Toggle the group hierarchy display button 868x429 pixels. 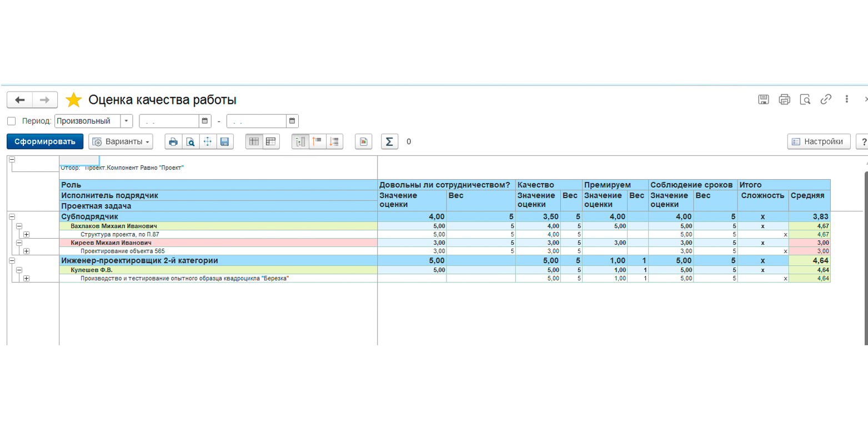(x=300, y=142)
